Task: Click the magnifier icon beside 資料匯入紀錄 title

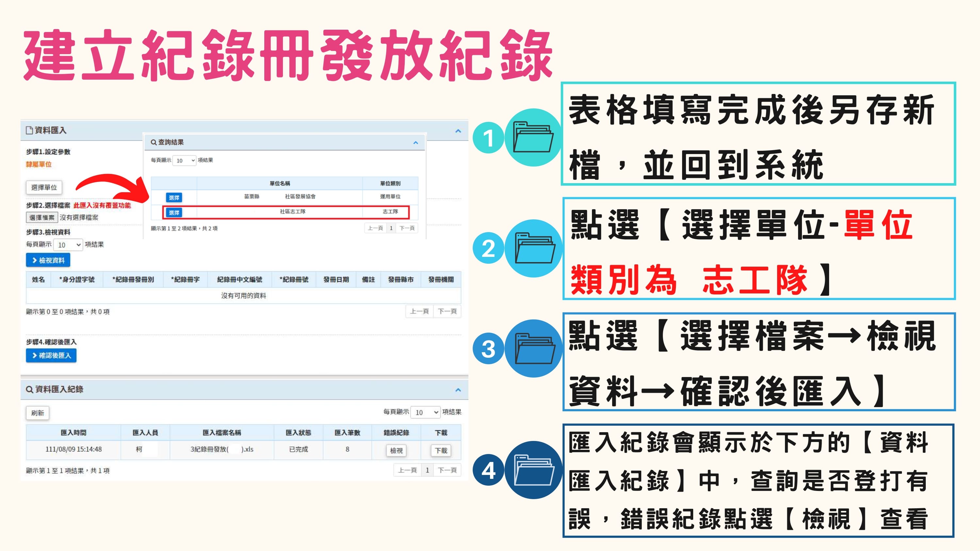Action: click(29, 389)
